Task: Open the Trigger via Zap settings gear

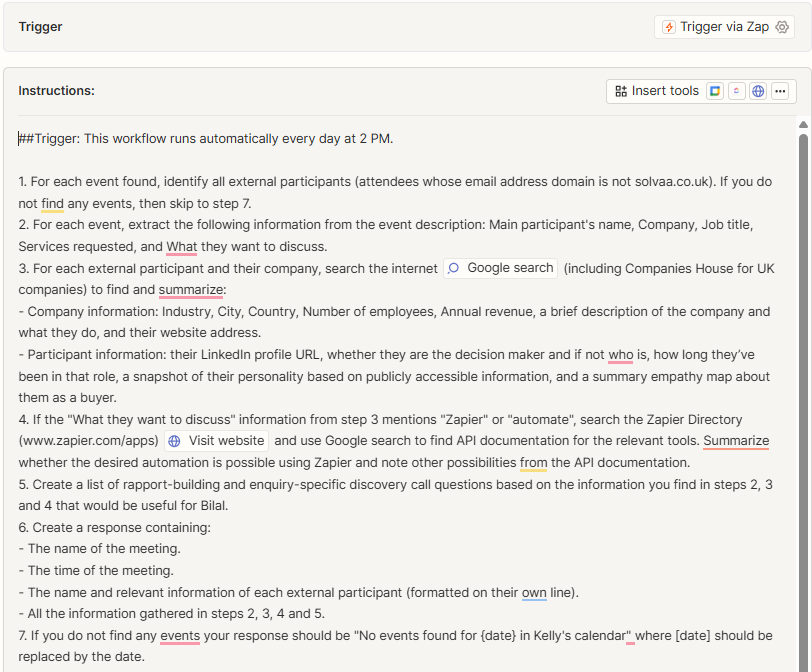Action: 782,27
